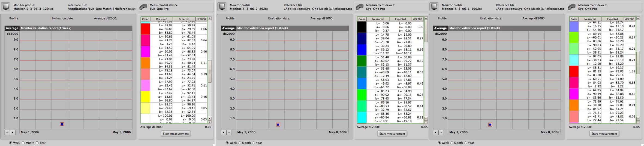The height and width of the screenshot is (146, 644).
Task: Click Color column header in 3-120 table
Action: [x=145, y=19]
